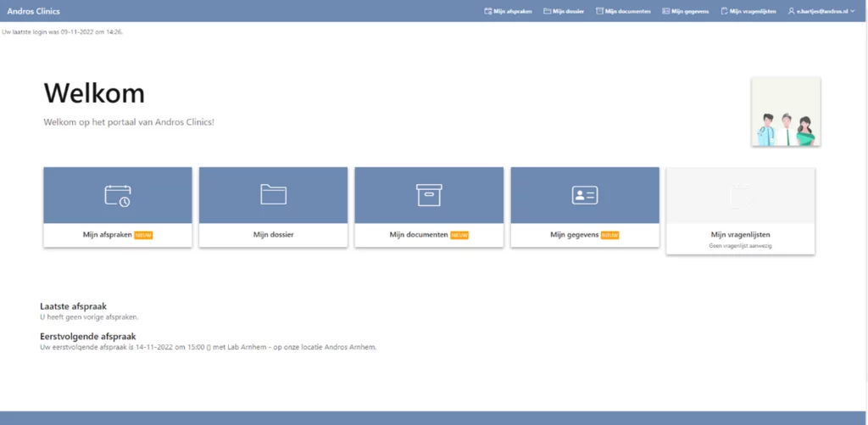Click the Andros Clinics title in header
868x425 pixels.
[34, 11]
